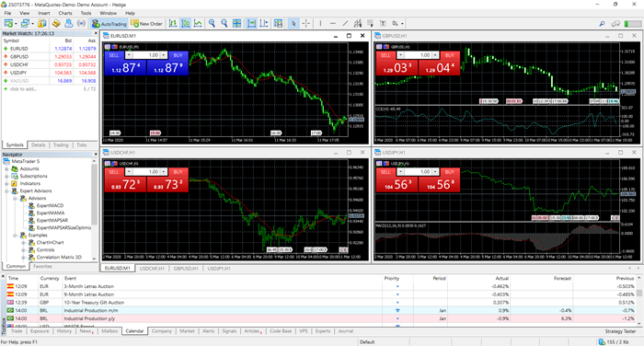The image size is (644, 346).
Task: Open the new chart toolbar icon
Action: [x=8, y=23]
